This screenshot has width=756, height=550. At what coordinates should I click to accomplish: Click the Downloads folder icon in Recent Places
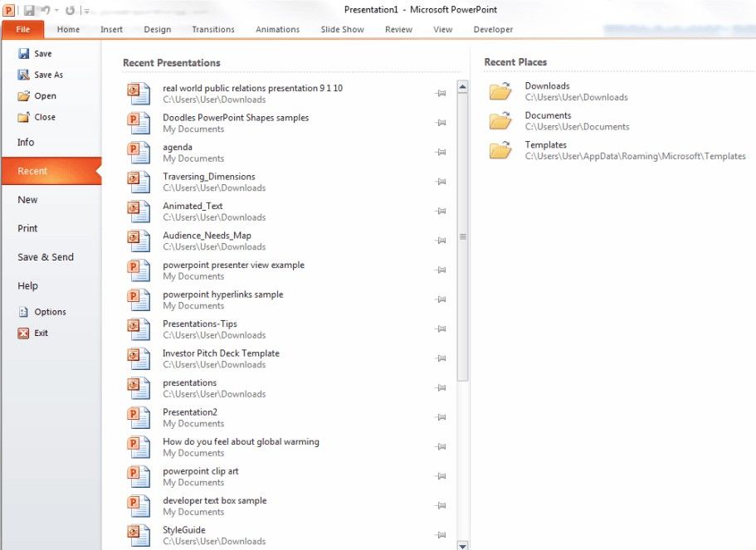click(500, 90)
